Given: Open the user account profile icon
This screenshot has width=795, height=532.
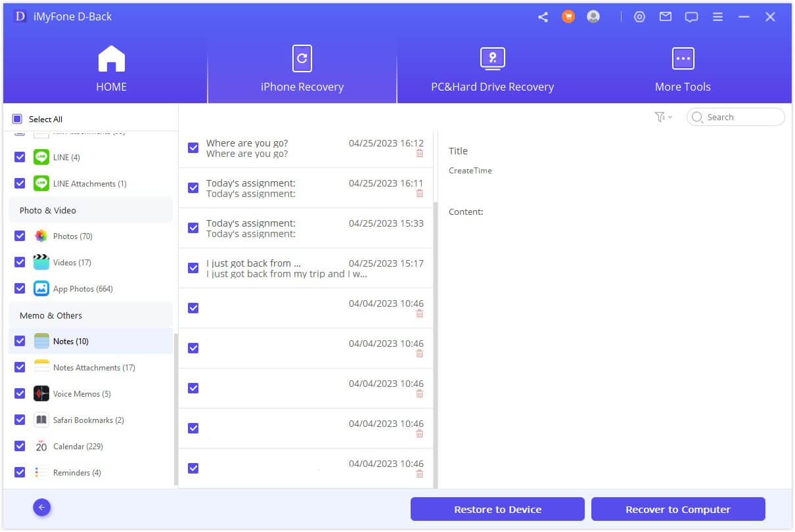Looking at the screenshot, I should (x=593, y=17).
